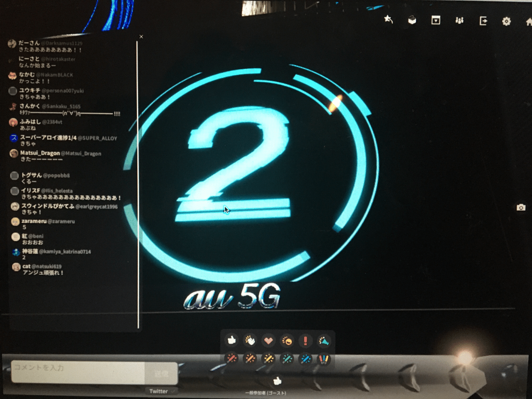Click the comment text かっこよ！！
This screenshot has height=399, width=532.
coord(34,81)
